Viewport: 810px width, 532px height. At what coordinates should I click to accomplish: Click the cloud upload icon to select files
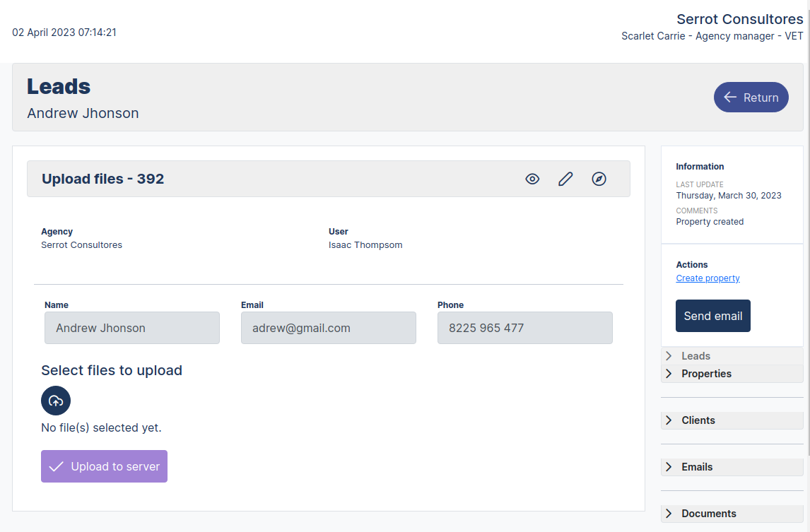click(x=56, y=401)
